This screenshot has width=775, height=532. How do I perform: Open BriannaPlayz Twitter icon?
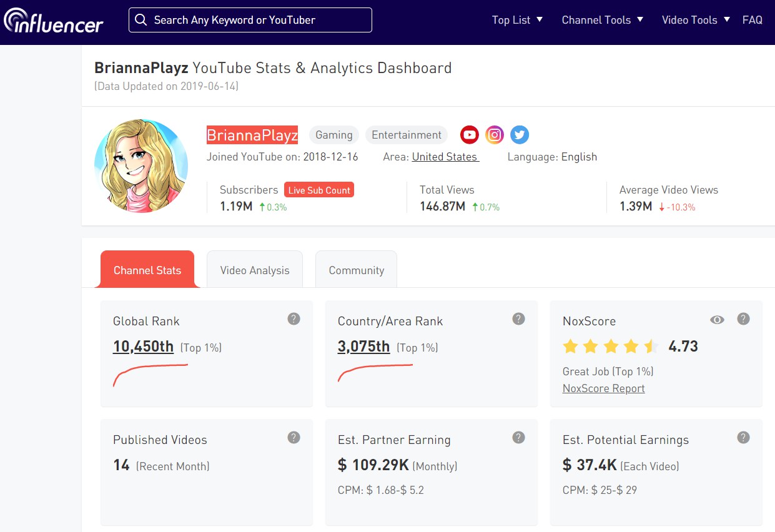point(520,135)
